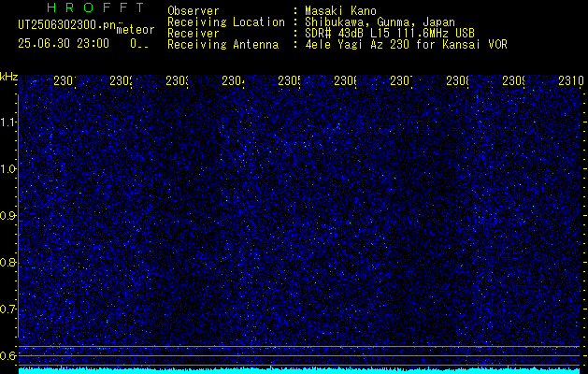Click the 0.6 frequency axis label
588x374 pixels.
(7, 355)
